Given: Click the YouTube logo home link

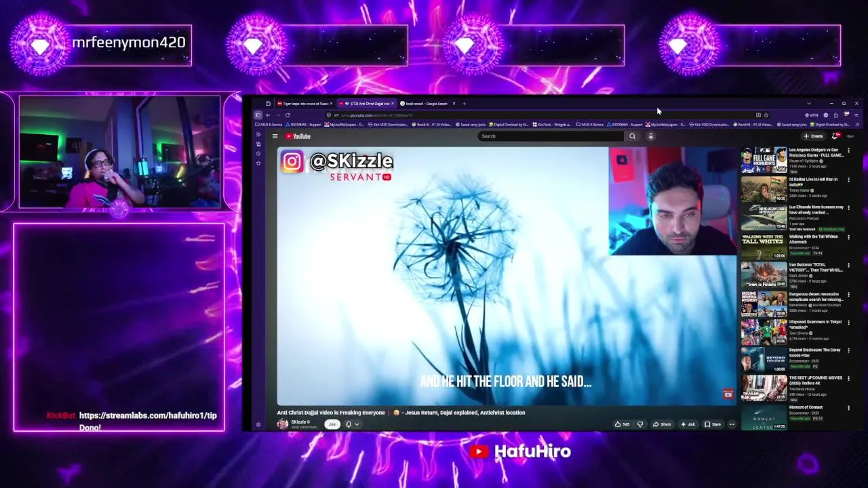Looking at the screenshot, I should 298,136.
